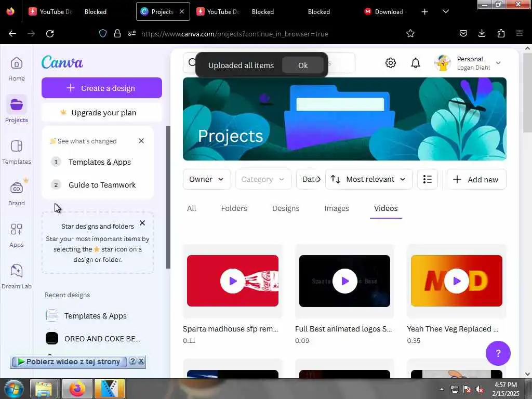Click the Canva logo

tap(62, 62)
